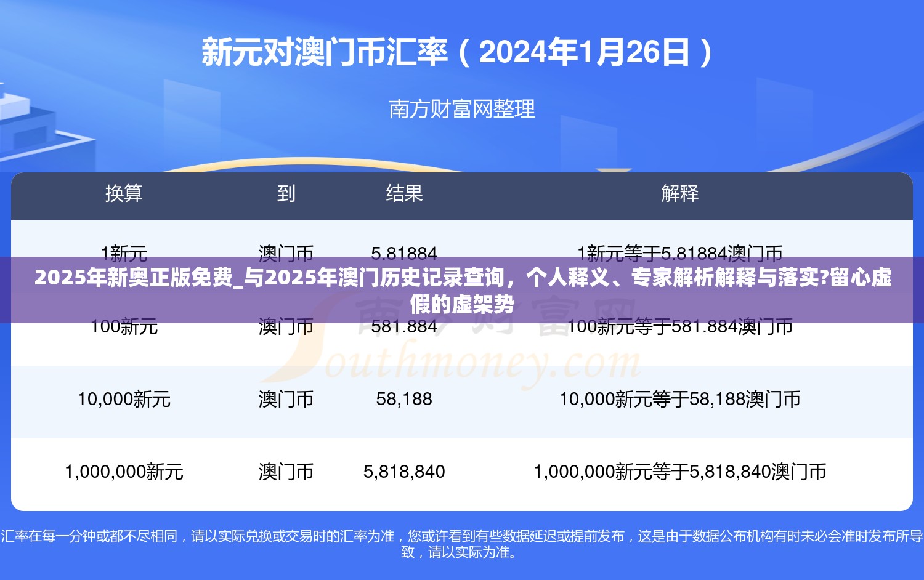This screenshot has height=580, width=924.
Task: Click the 结果 column header
Action: (x=404, y=194)
